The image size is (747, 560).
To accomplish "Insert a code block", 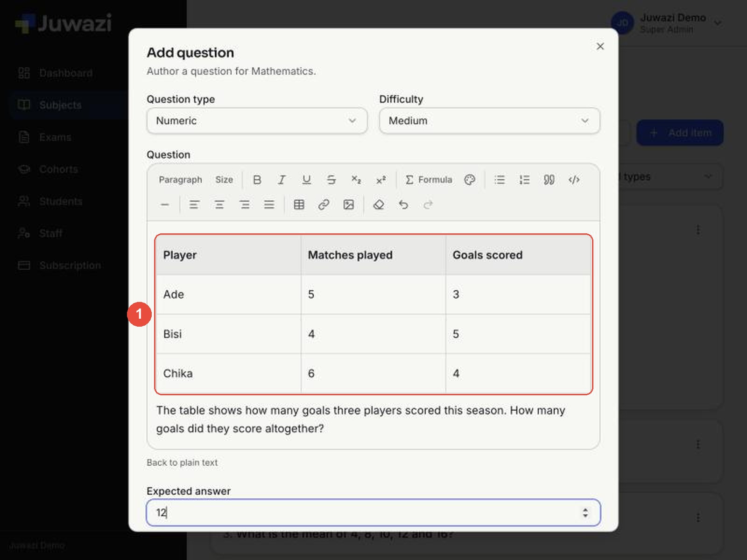I will pyautogui.click(x=574, y=180).
